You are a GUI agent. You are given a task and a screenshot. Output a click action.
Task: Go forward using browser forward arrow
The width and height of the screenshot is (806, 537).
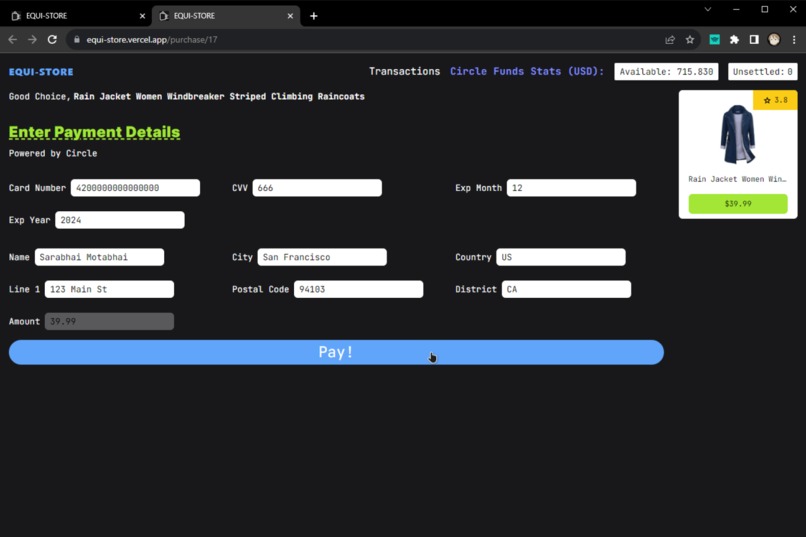click(x=32, y=40)
